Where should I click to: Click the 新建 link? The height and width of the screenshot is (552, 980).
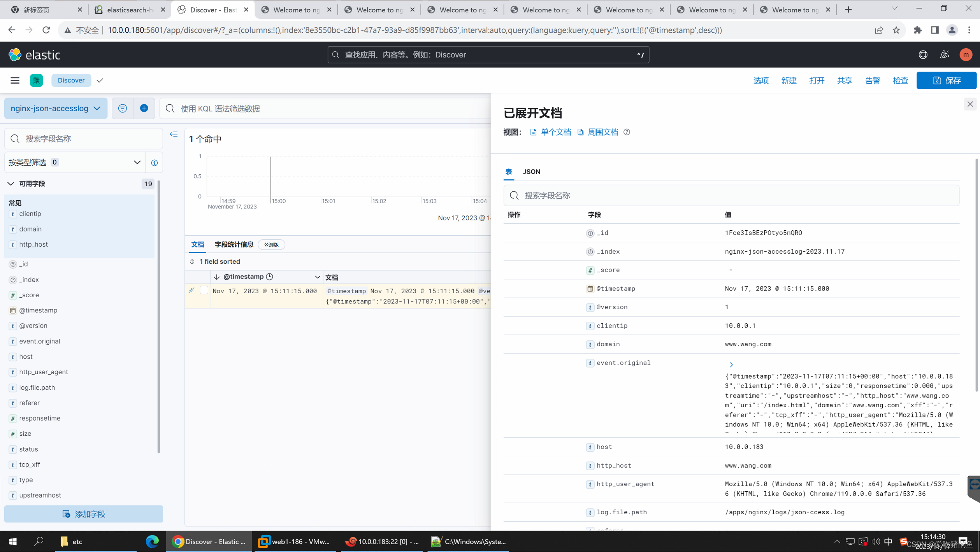pos(789,81)
